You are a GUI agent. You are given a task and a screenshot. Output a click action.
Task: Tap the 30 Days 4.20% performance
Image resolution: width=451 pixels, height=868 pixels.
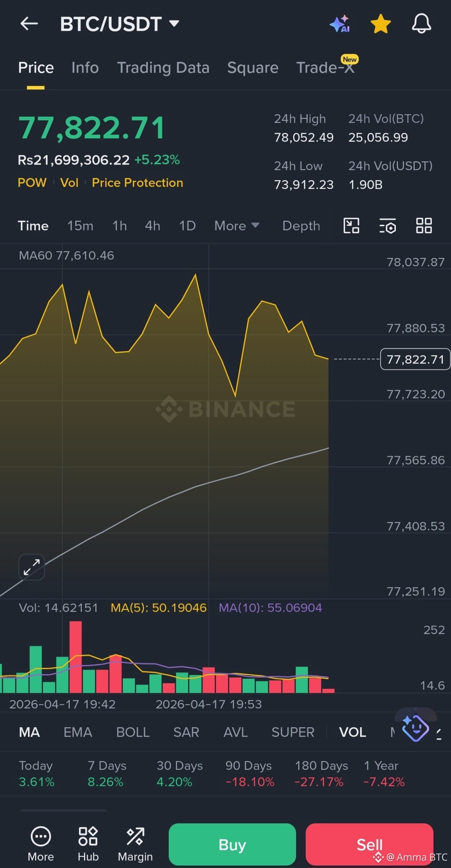click(180, 774)
